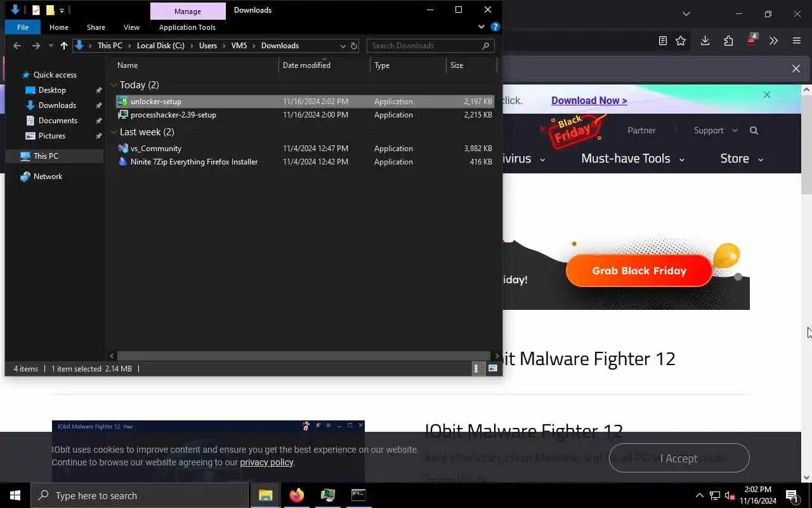Open Firefox downloads panel icon

coord(705,41)
